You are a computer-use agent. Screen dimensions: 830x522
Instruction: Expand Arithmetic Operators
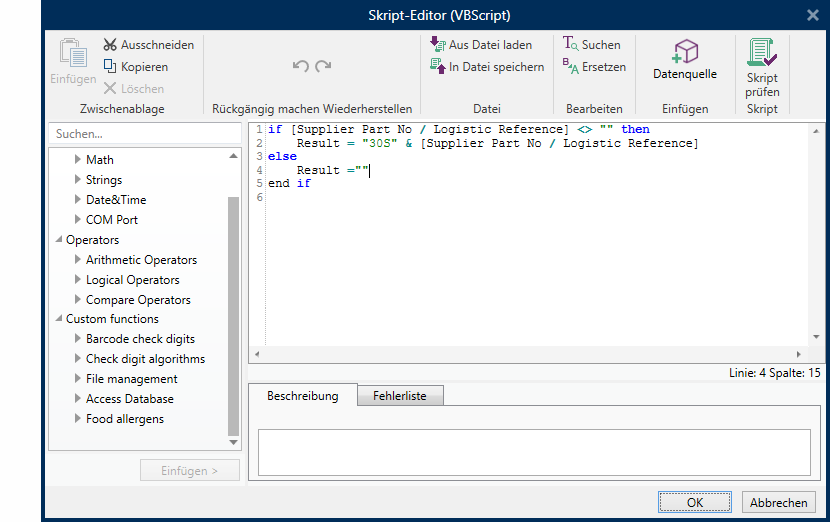pos(78,259)
